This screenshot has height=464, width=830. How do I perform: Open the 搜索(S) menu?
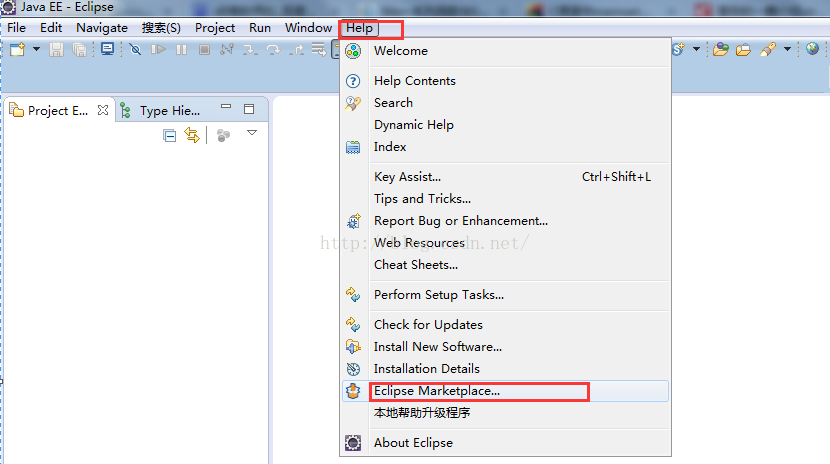(161, 28)
